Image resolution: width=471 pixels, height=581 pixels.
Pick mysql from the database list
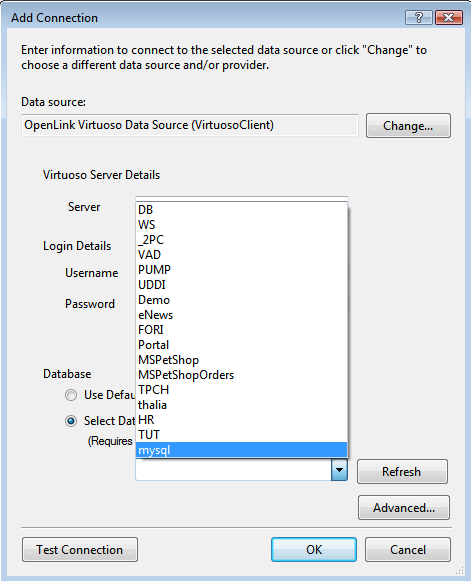(241, 450)
